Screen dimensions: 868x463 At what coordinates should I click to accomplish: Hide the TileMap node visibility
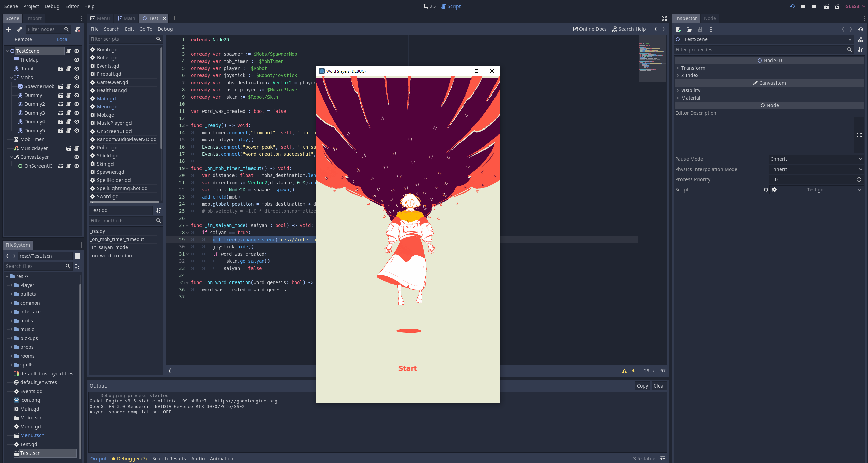tap(77, 60)
